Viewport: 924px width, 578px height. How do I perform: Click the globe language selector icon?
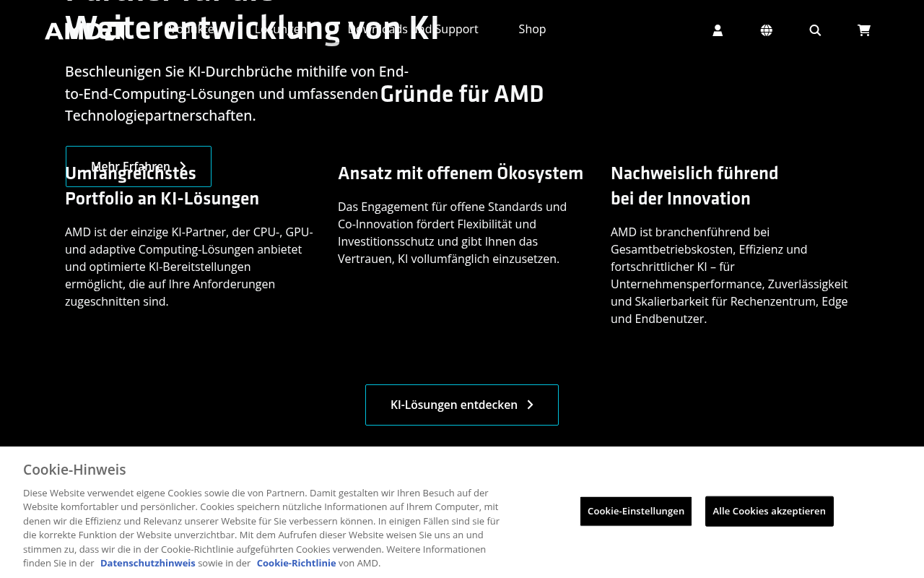(767, 30)
